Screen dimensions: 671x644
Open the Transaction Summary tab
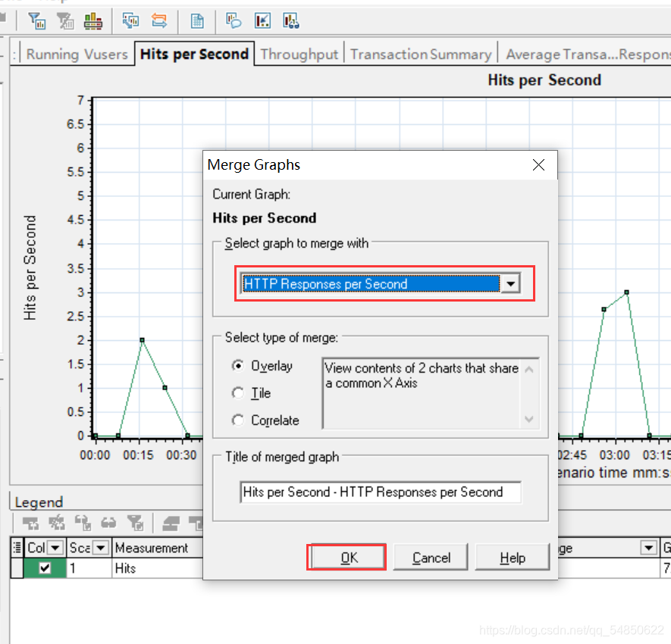coord(421,55)
